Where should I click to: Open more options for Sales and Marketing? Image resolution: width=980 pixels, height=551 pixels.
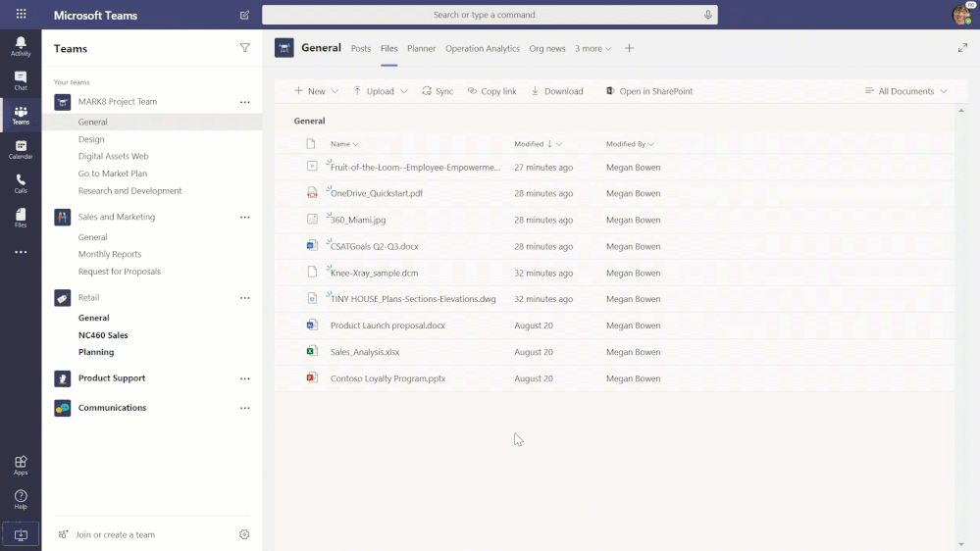245,218
